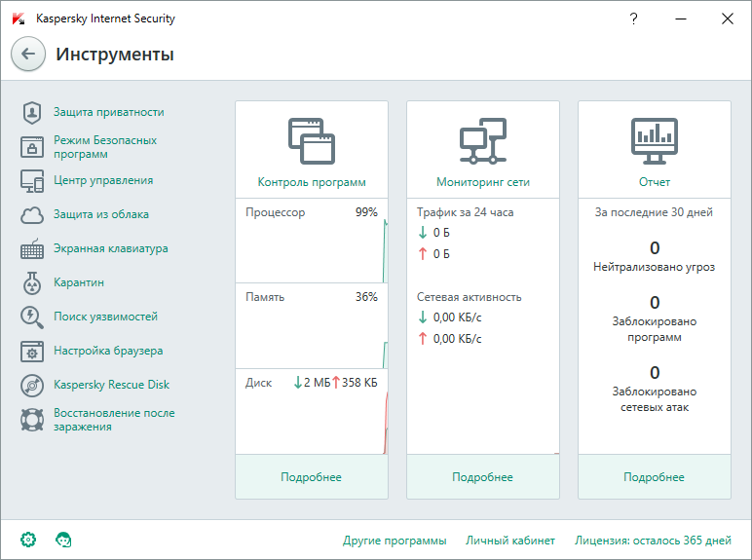Open help with the question mark icon
This screenshot has height=560, width=752.
pos(633,19)
